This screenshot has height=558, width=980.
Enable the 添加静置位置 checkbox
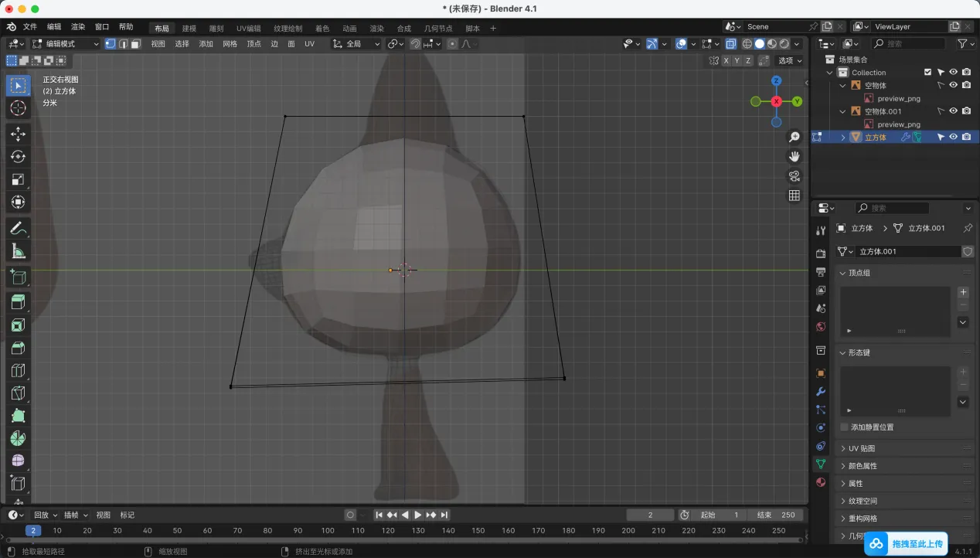[x=844, y=427]
